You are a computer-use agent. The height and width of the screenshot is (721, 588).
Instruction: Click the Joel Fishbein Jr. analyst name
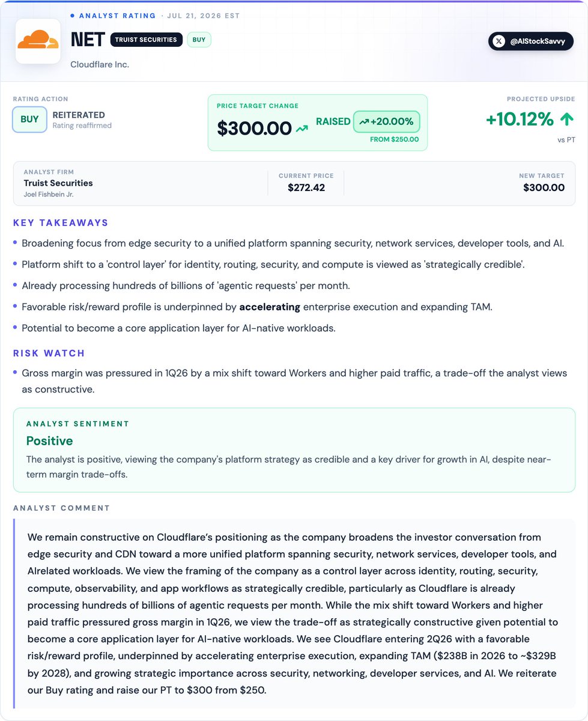44,194
